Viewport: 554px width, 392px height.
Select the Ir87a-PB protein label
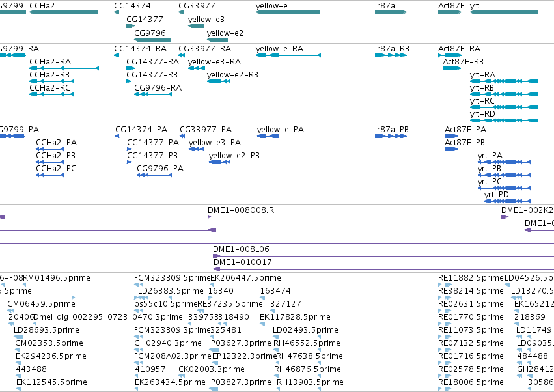click(x=391, y=130)
